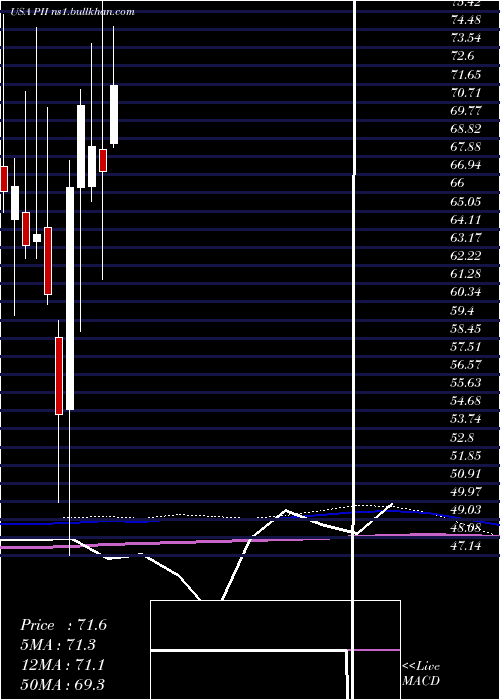Click the 49.03 price axis label
This screenshot has height=700, width=500.
click(466, 509)
